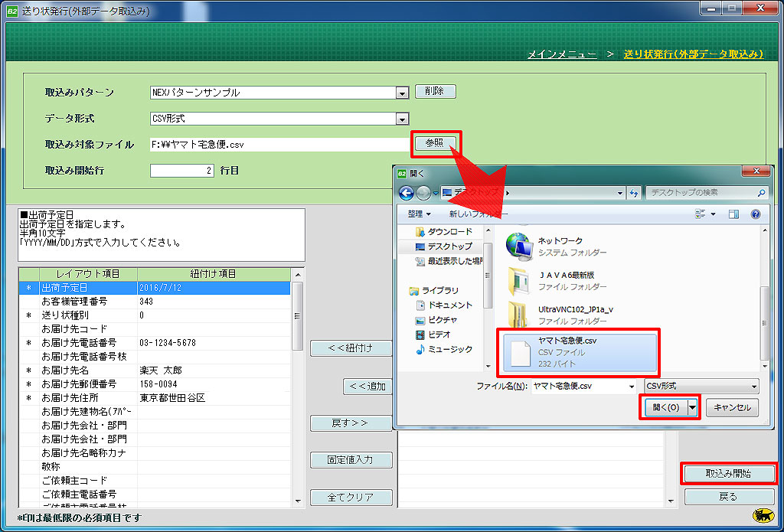Viewport: 784px width, 532px height.
Task: Expand the address bar path dropdown arrow
Action: click(x=620, y=193)
